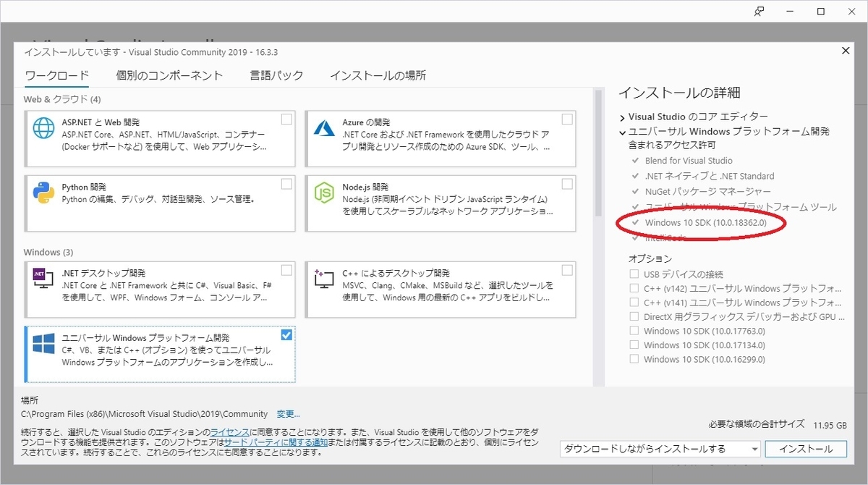
Task: Open the ダウンロードしながらインストールする dropdown
Action: 660,449
